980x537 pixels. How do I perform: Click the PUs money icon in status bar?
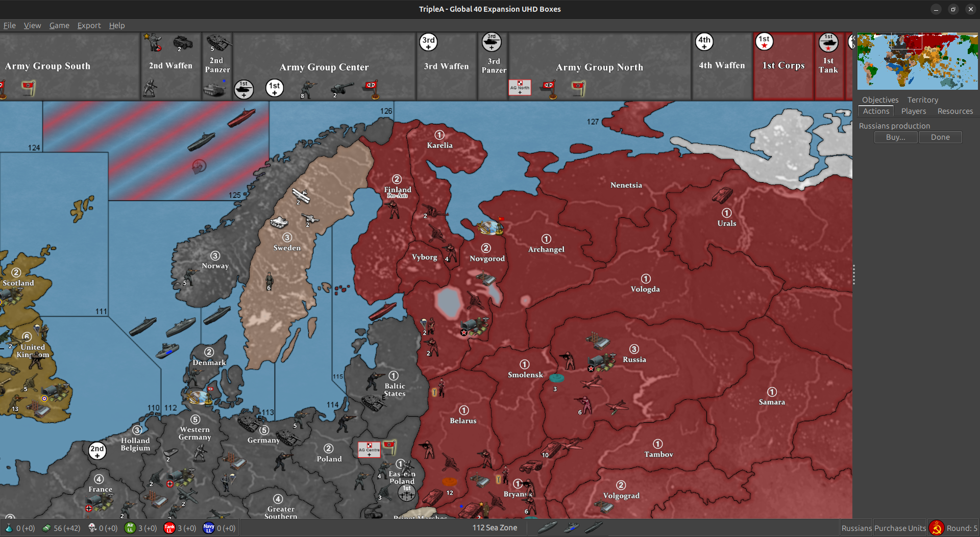[x=46, y=528]
